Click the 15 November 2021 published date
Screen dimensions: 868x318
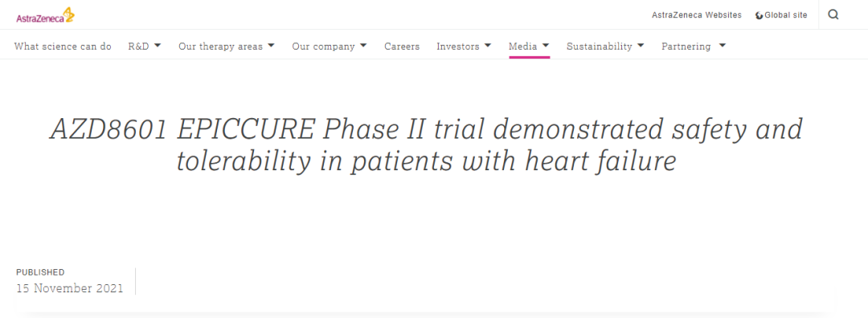click(70, 288)
